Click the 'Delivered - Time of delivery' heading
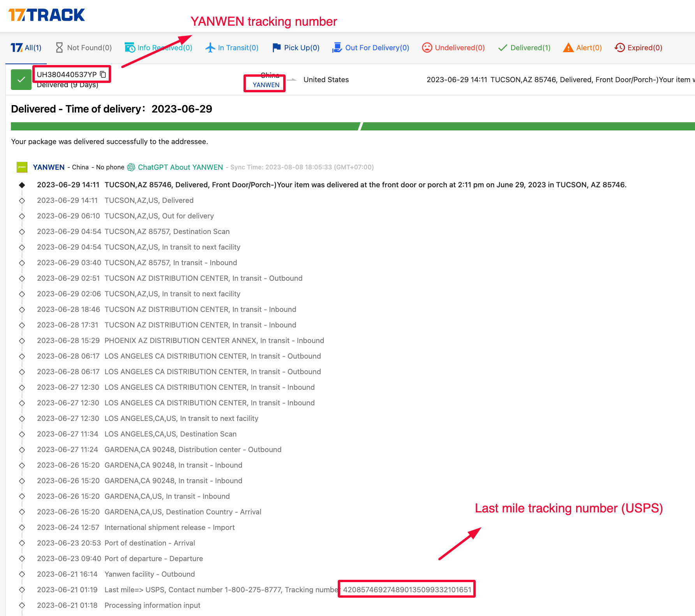 click(111, 109)
